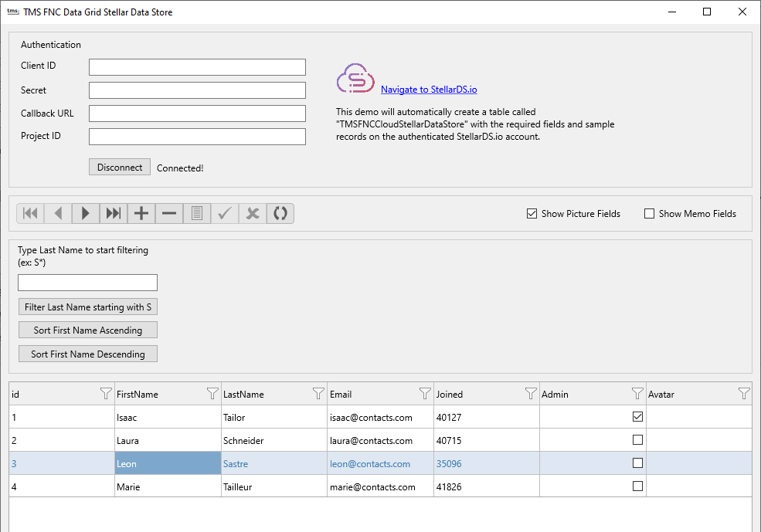
Task: Select the Joined column header
Action: 487,394
